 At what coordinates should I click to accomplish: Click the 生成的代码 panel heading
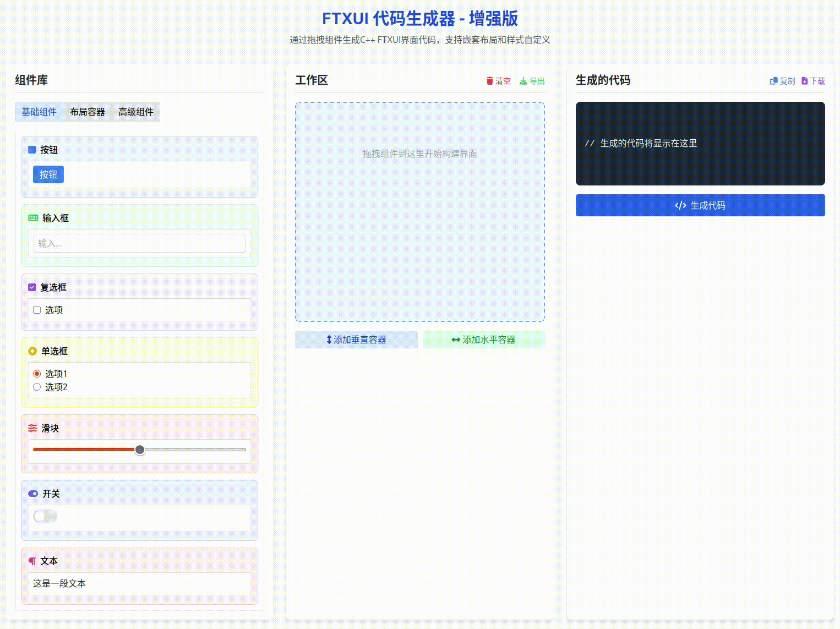click(x=603, y=80)
